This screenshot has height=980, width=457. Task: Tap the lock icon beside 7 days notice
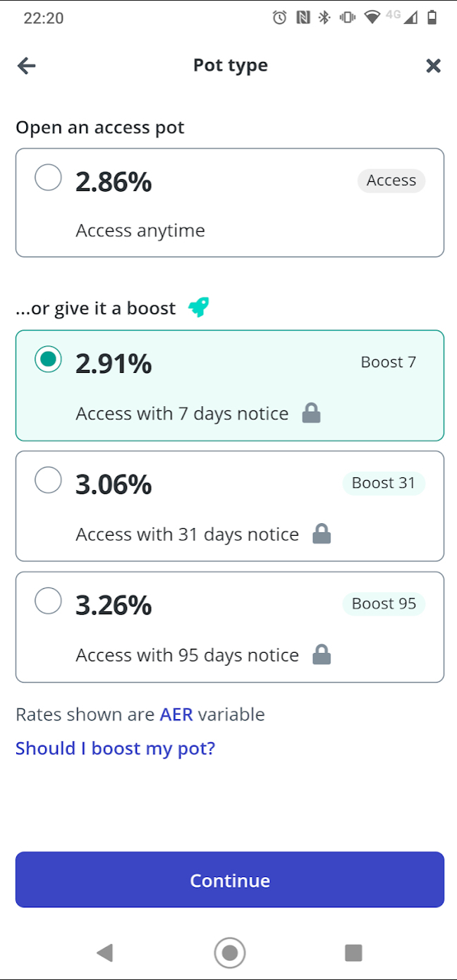(311, 413)
